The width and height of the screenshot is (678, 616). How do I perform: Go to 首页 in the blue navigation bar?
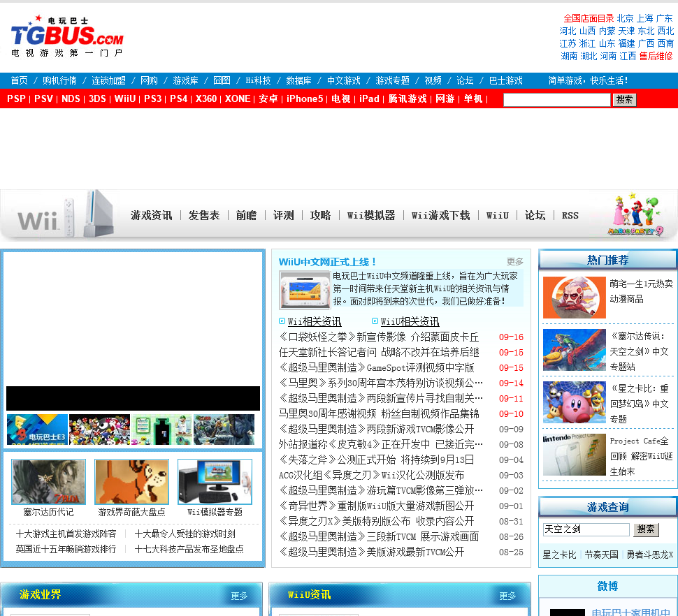19,80
